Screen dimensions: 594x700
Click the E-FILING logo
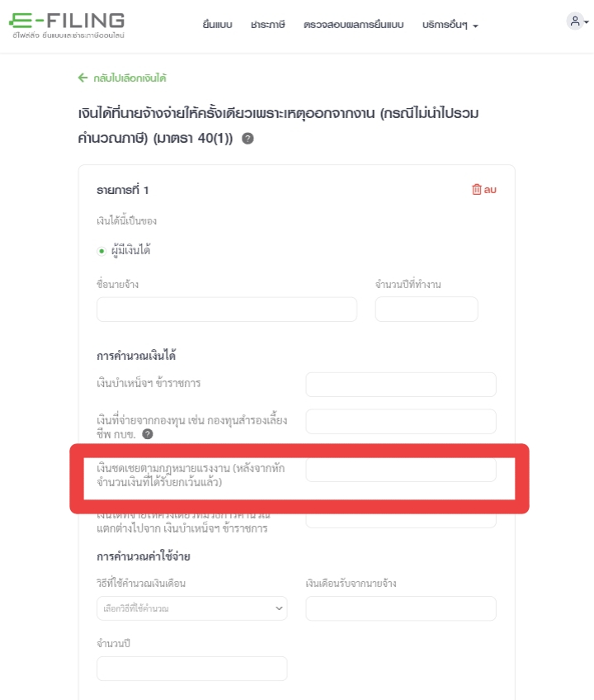(67, 25)
